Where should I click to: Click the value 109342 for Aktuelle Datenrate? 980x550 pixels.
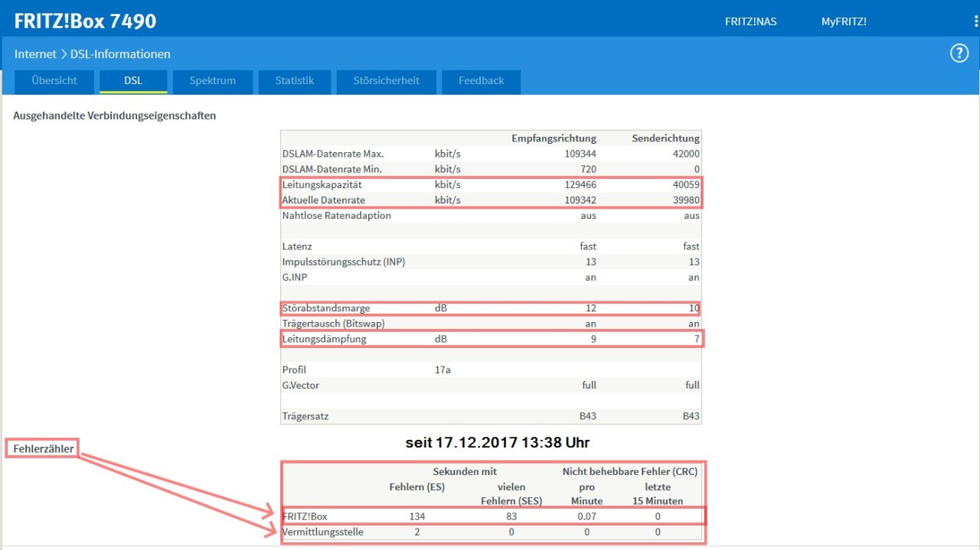(x=579, y=200)
